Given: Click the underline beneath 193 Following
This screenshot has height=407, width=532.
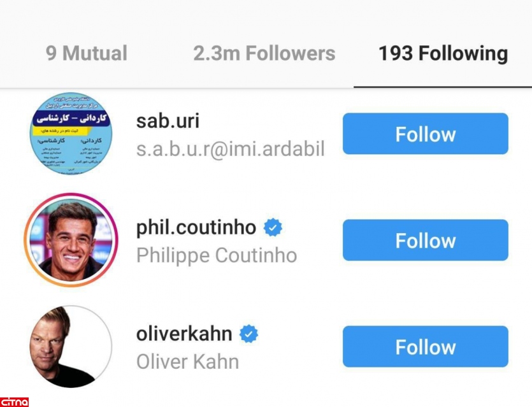Looking at the screenshot, I should 443,86.
